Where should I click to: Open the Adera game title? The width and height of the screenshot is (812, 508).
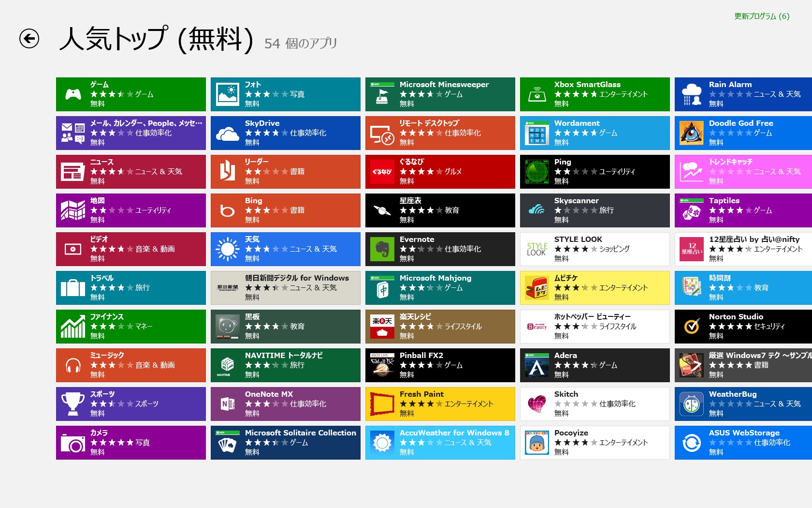point(565,356)
